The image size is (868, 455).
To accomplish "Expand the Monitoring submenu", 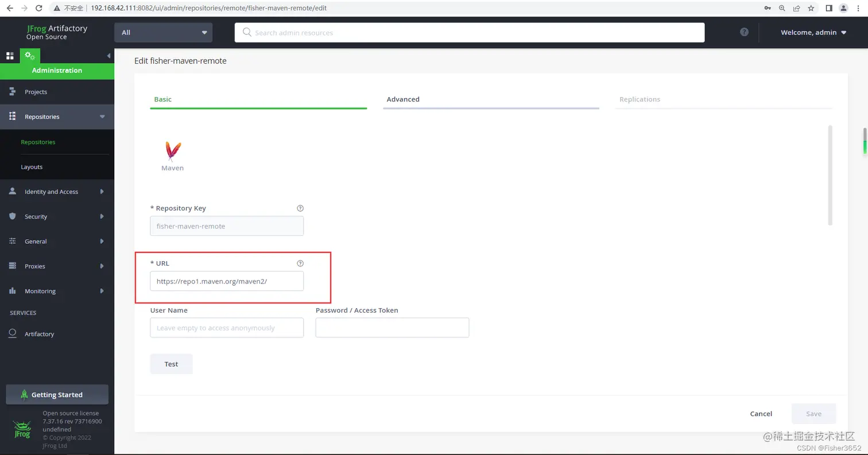I will 102,291.
